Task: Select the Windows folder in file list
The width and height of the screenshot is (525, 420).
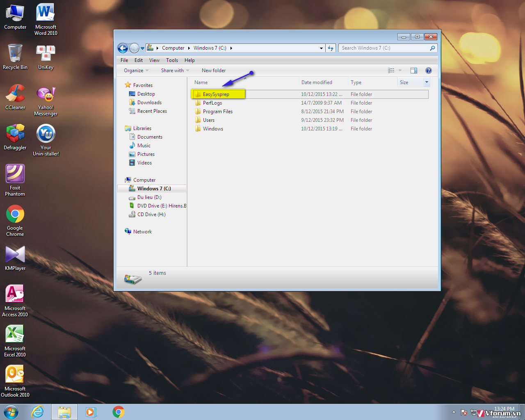Action: [x=310, y=129]
